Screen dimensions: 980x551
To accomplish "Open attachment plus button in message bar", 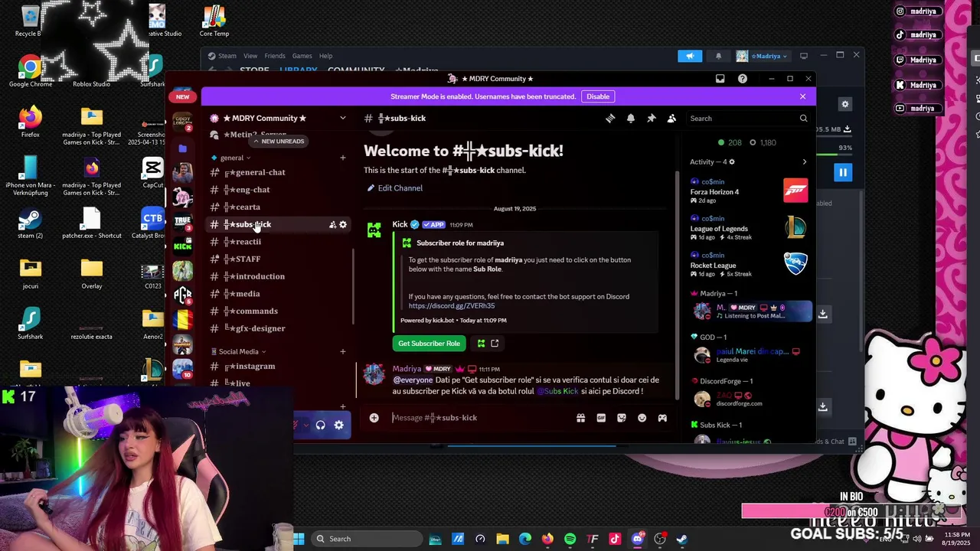I will click(374, 418).
